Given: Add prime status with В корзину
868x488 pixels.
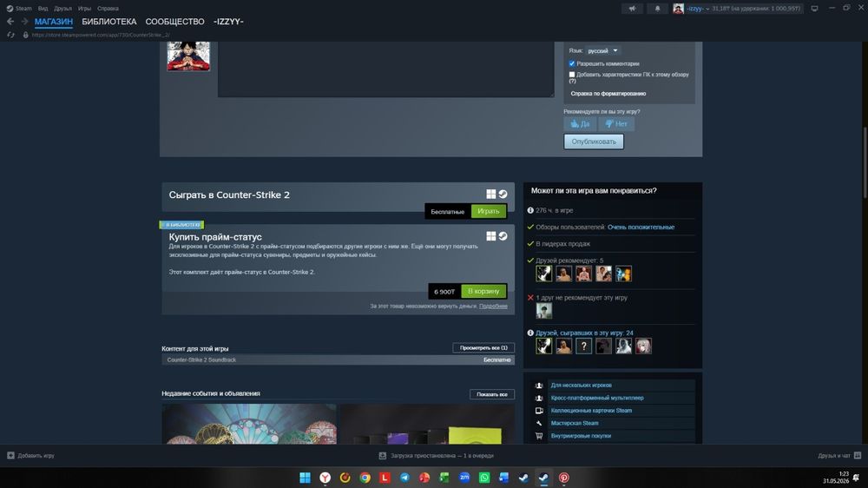Looking at the screenshot, I should click(483, 291).
